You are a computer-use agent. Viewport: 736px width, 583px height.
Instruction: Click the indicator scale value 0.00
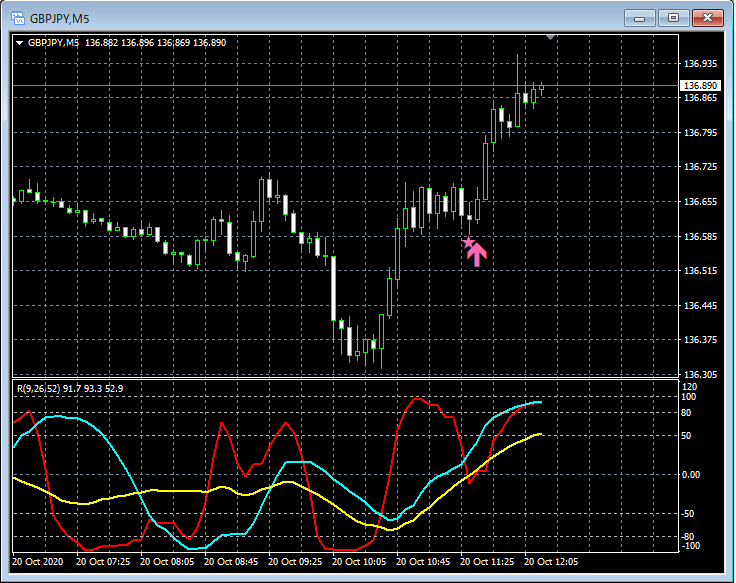click(691, 475)
